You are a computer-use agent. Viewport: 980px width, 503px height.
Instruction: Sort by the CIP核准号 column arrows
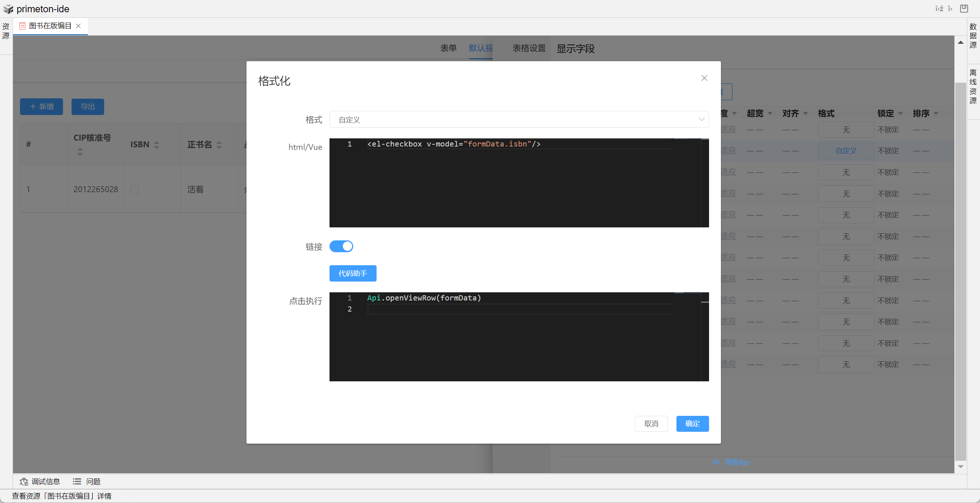pos(80,152)
